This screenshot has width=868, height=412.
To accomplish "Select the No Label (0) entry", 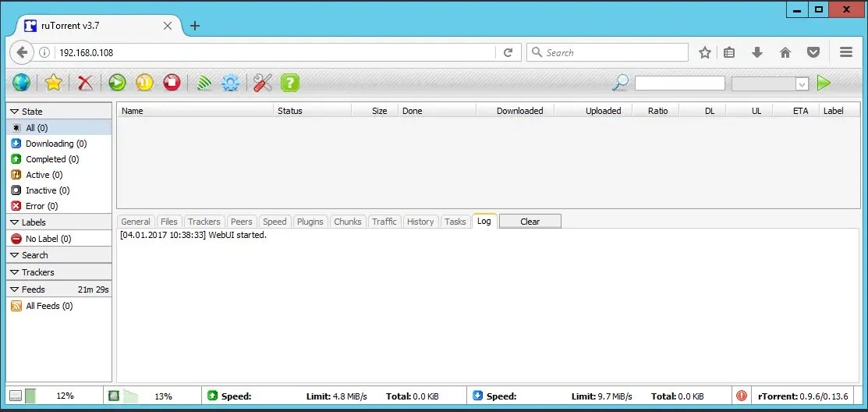I will click(58, 239).
